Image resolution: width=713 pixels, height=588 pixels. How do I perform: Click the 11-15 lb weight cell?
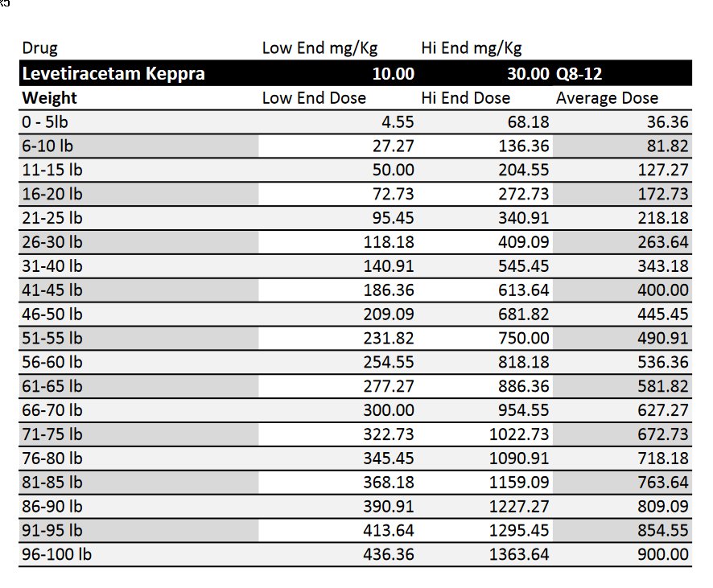point(52,170)
